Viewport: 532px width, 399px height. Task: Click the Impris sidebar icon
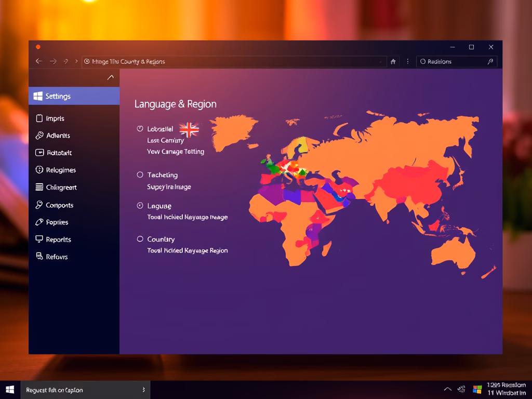[x=39, y=118]
